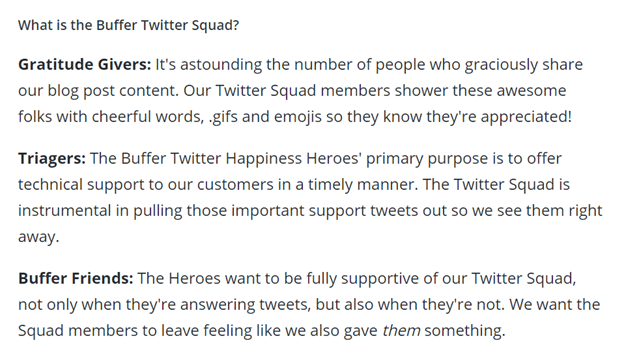Viewport: 624px width, 362px height.
Task: Click the word 'away.' ending Triagers paragraph
Action: coord(39,237)
